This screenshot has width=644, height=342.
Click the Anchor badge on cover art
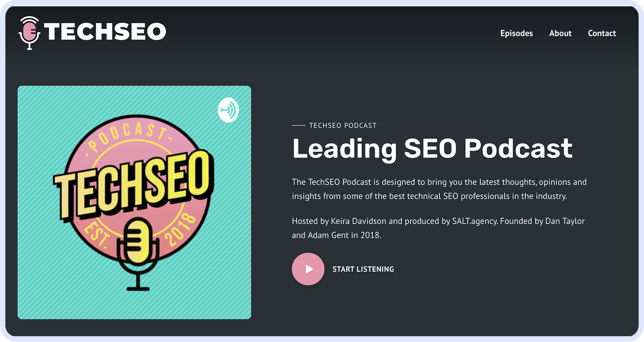(x=228, y=110)
